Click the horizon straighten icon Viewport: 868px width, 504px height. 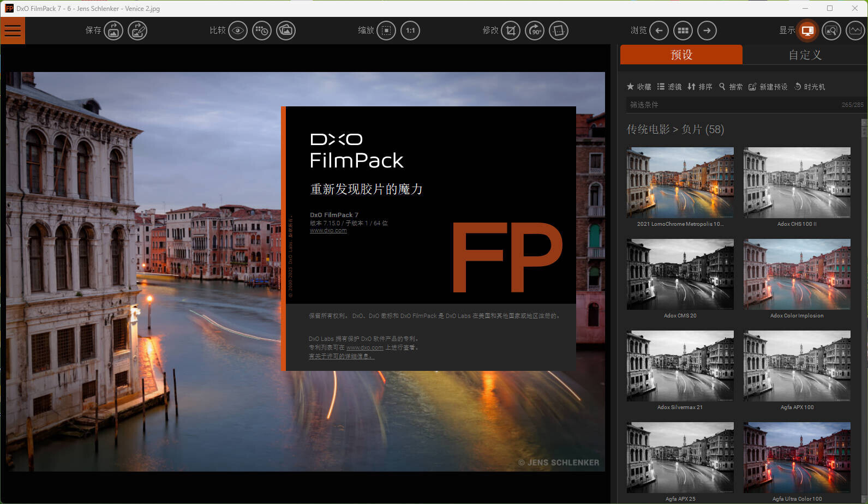559,31
